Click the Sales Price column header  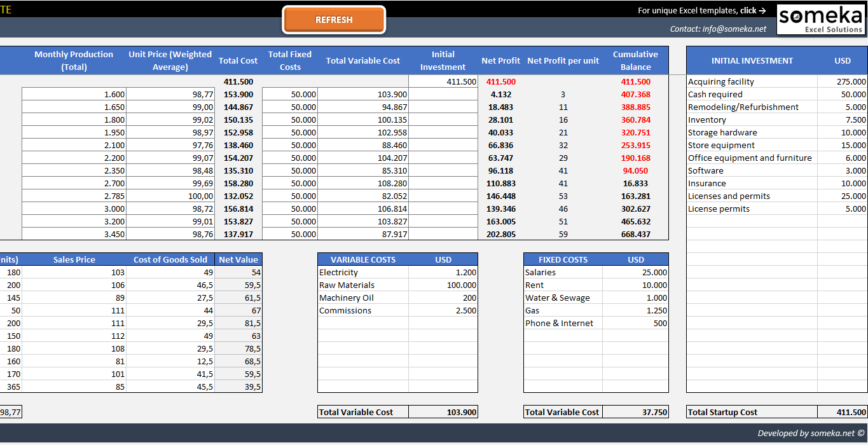point(74,259)
